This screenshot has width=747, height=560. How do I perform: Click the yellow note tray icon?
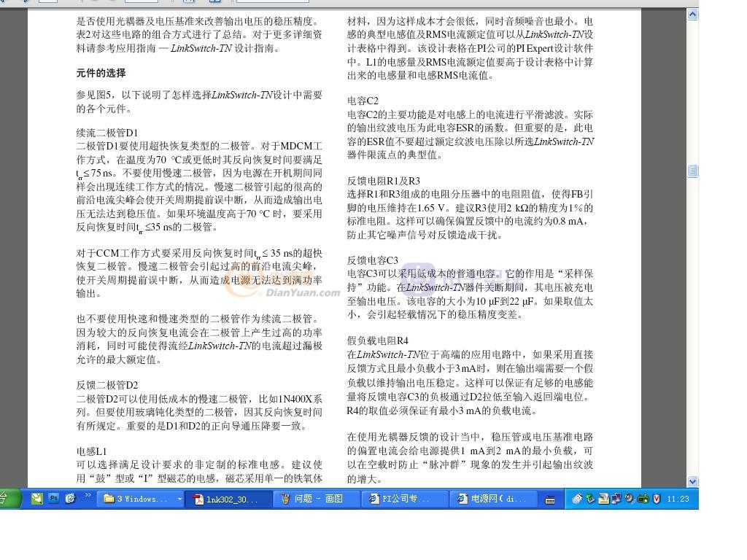click(x=603, y=499)
